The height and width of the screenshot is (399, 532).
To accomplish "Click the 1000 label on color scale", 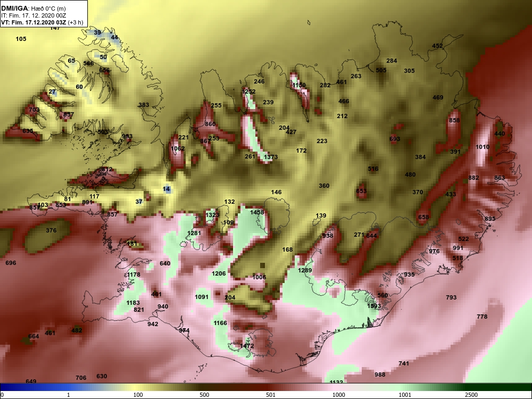I will [x=338, y=395].
